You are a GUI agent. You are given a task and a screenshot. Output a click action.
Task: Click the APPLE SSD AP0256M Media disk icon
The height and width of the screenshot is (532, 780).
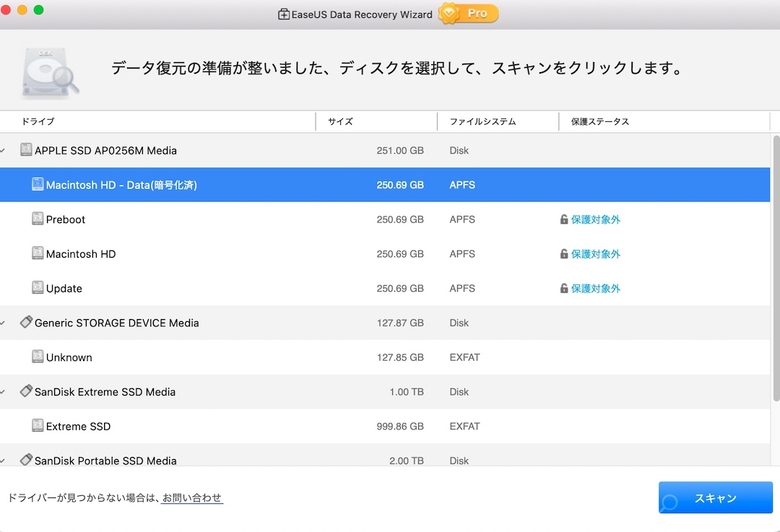(x=26, y=149)
